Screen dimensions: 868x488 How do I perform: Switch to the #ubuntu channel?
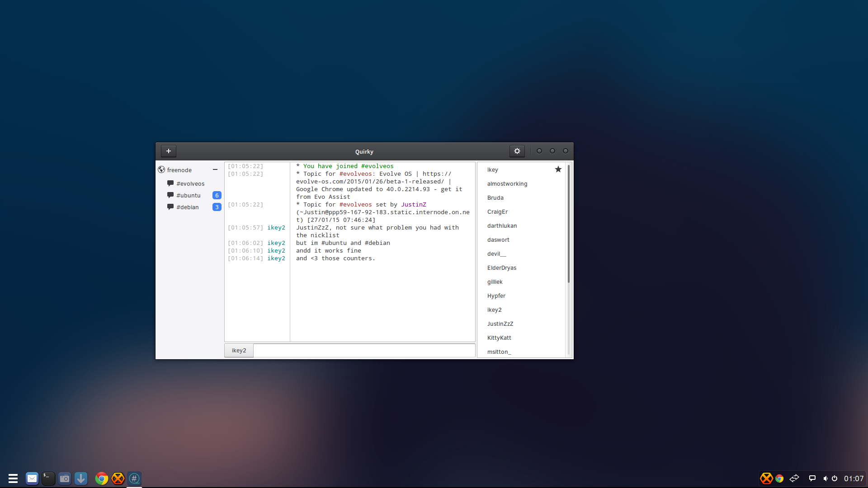click(189, 195)
